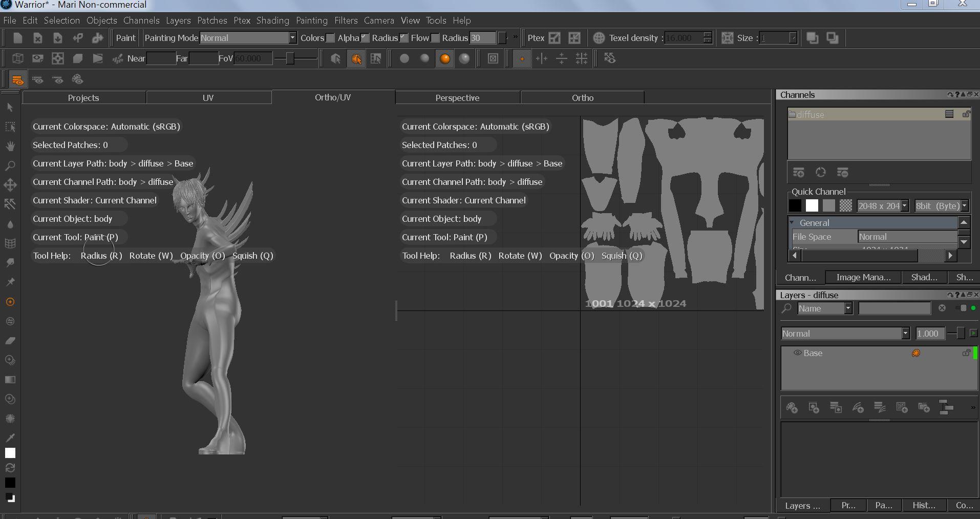Switch to the Image Manager tab
980x519 pixels.
pyautogui.click(x=863, y=277)
